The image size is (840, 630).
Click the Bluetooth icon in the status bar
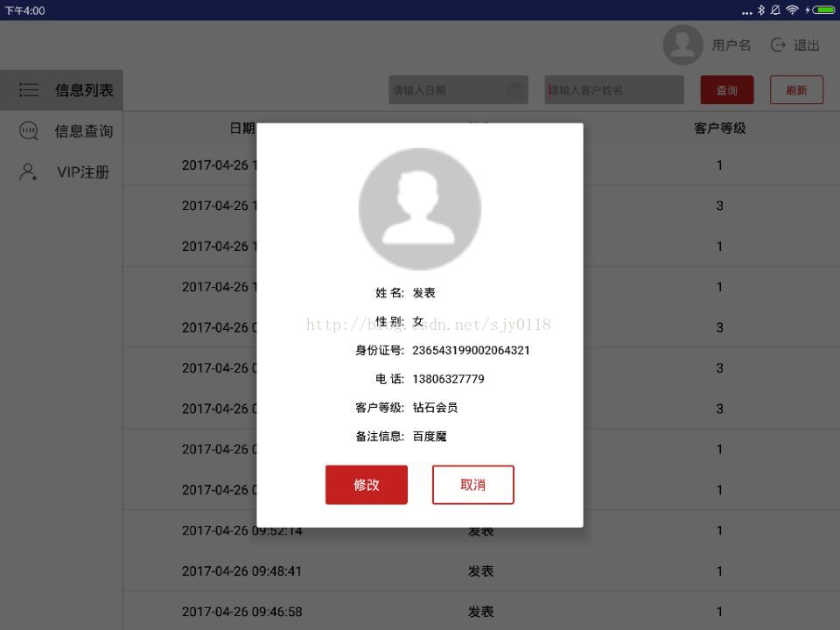pyautogui.click(x=761, y=10)
